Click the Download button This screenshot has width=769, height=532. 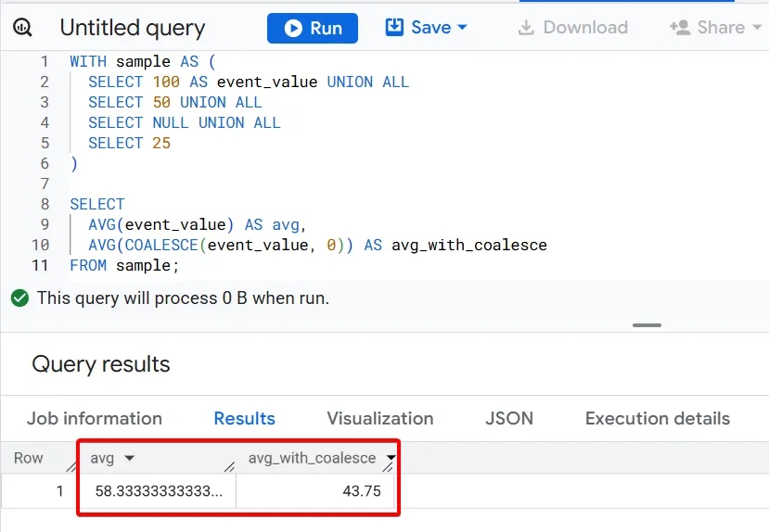pos(573,28)
